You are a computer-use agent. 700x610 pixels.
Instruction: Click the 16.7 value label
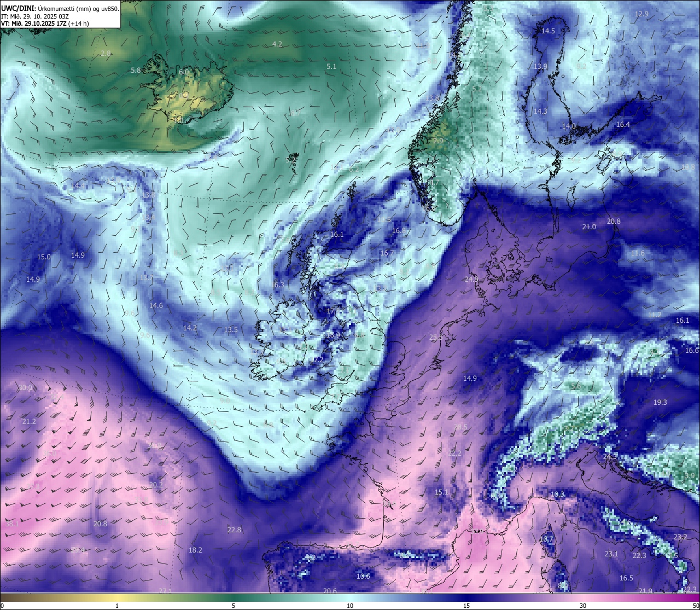(387, 253)
